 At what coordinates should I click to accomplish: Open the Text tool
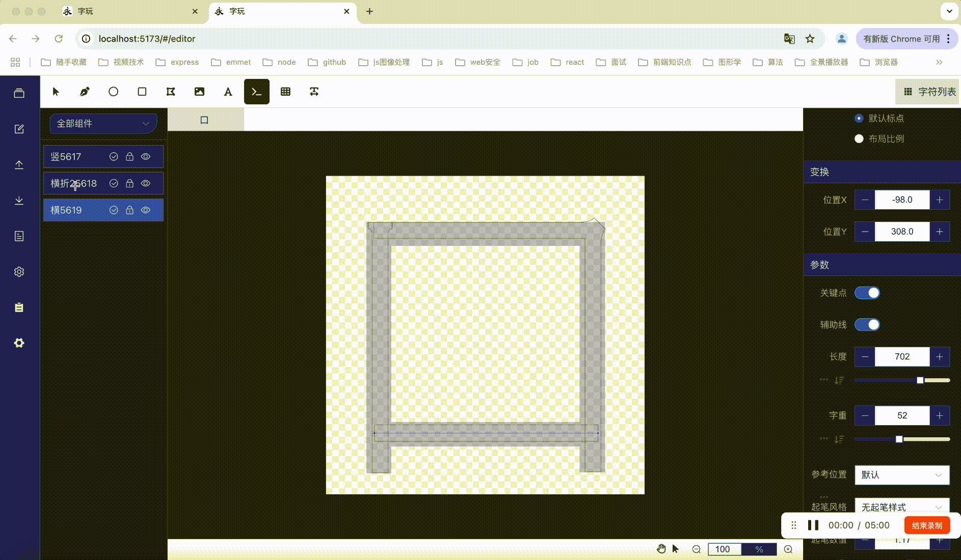(228, 92)
